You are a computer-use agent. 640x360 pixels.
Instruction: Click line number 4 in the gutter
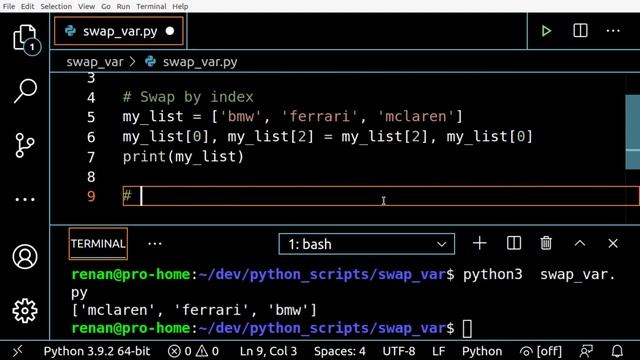(x=91, y=97)
